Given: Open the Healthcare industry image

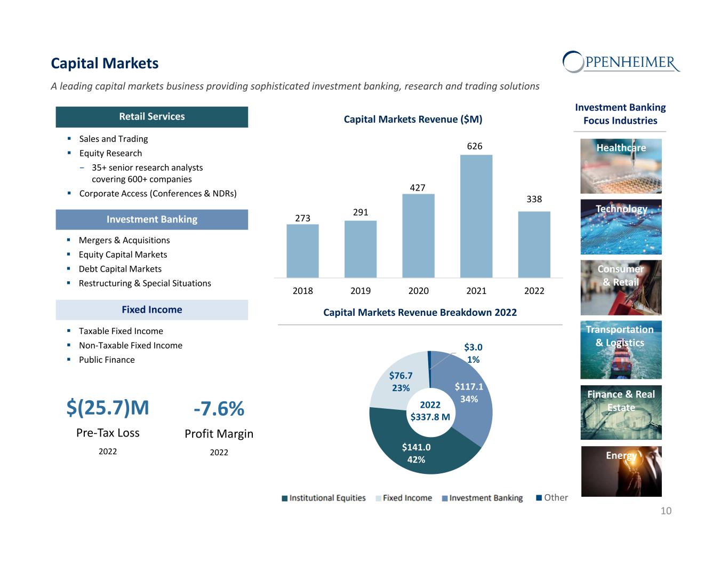Looking at the screenshot, I should point(621,166).
